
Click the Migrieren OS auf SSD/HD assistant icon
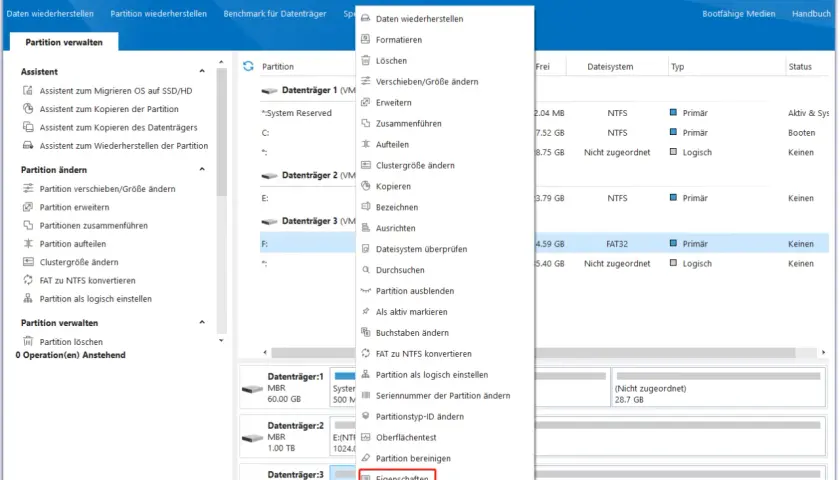tap(28, 90)
